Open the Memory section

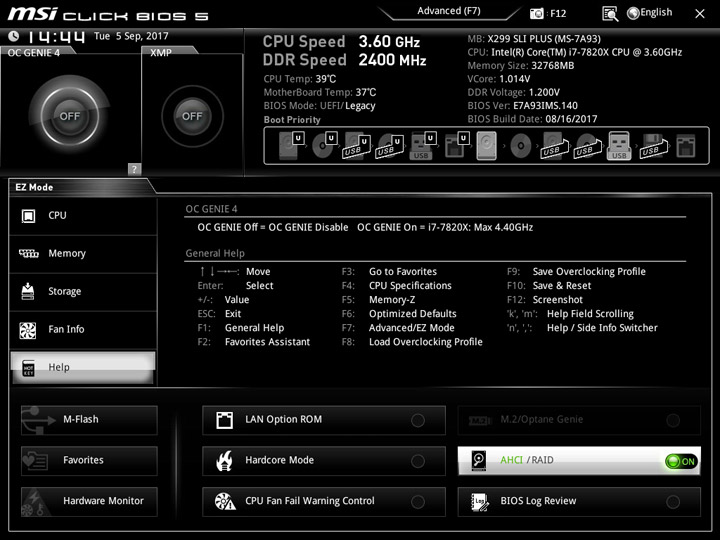pyautogui.click(x=83, y=254)
